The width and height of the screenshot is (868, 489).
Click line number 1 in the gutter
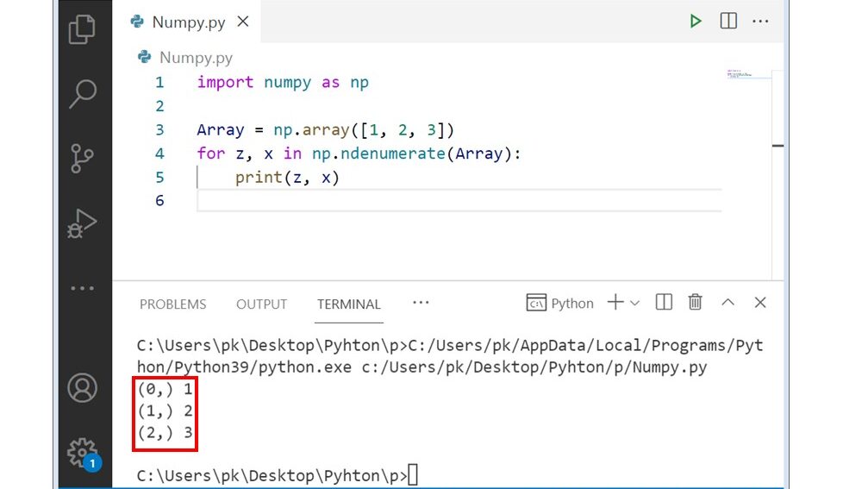pos(160,83)
